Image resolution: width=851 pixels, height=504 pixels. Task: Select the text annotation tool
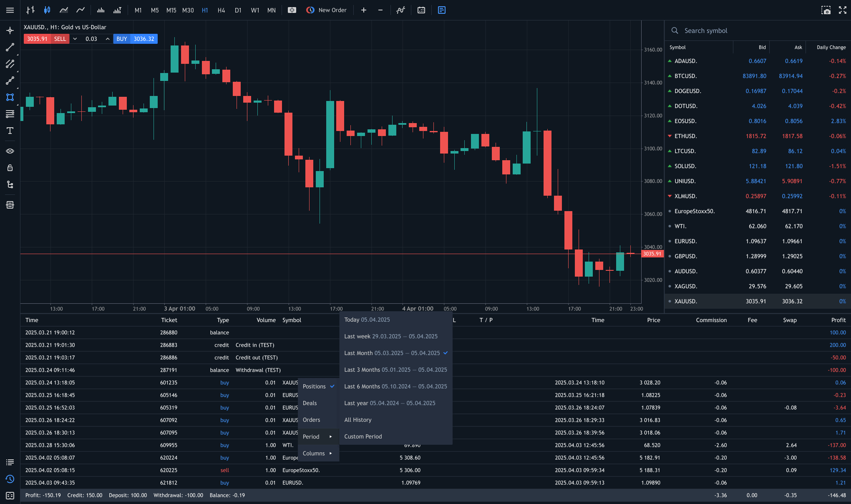click(x=10, y=131)
